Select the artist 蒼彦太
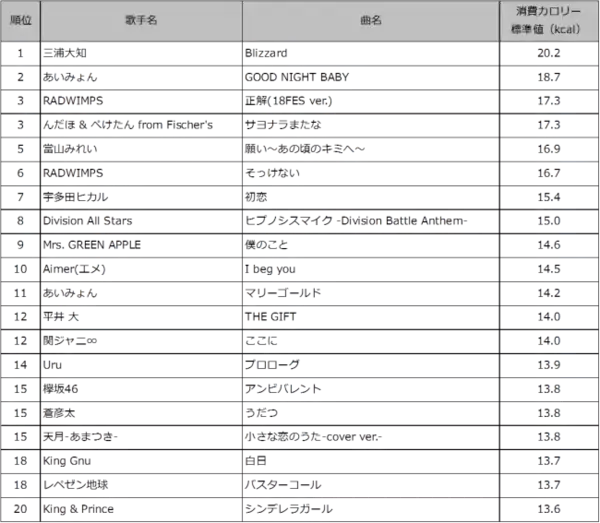600x523 pixels. [x=59, y=413]
